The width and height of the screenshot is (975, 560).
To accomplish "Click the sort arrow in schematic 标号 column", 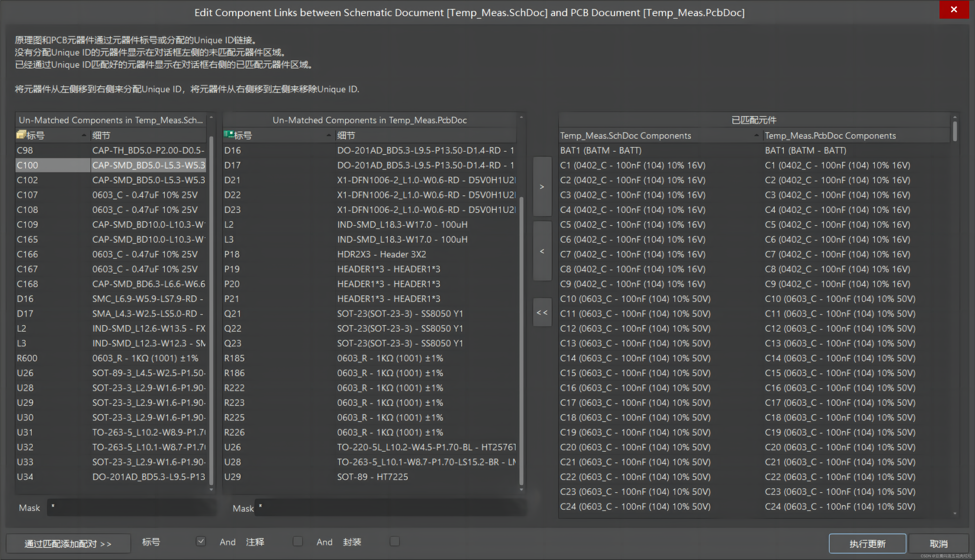I will 84,135.
